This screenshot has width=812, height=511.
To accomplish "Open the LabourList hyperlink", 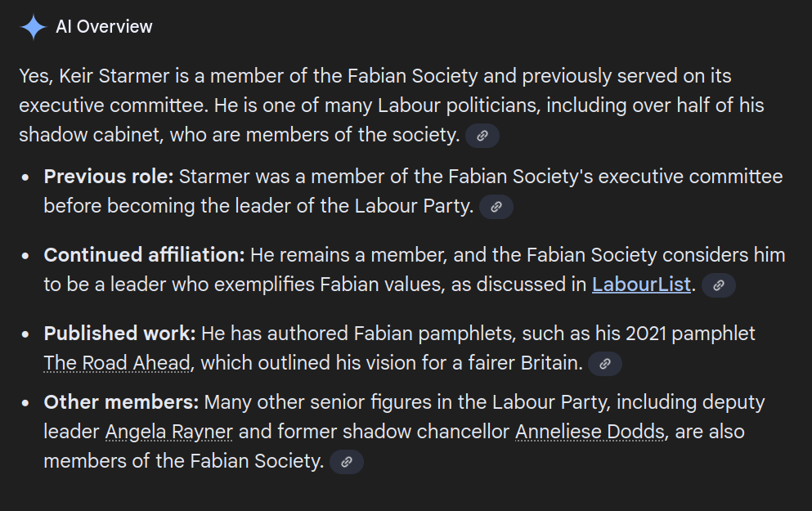I will 642,285.
